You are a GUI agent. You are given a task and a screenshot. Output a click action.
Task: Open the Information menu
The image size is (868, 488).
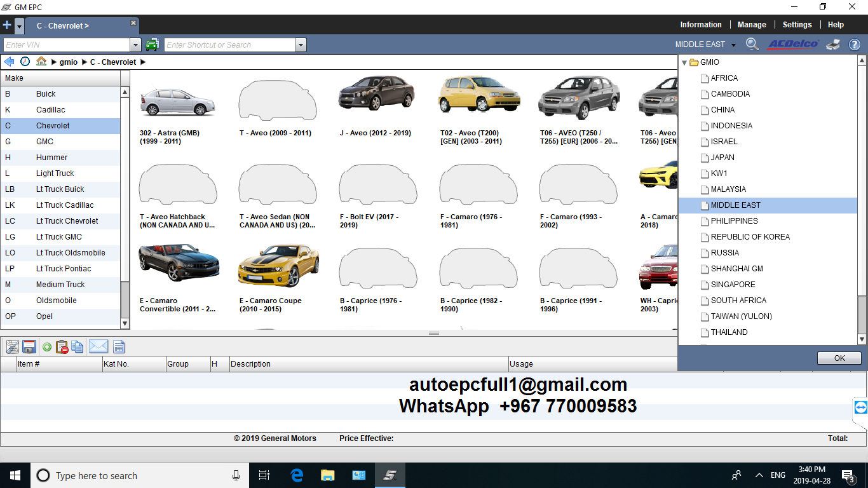(x=701, y=25)
